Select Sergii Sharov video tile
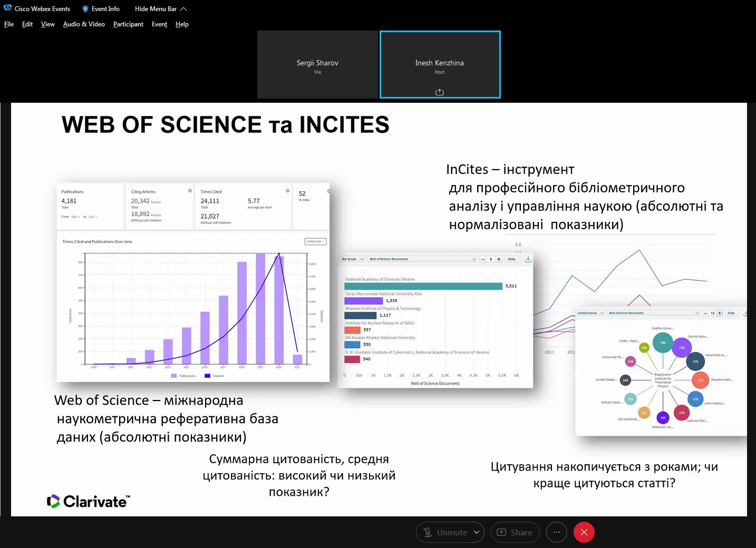This screenshot has width=756, height=548. (x=317, y=64)
